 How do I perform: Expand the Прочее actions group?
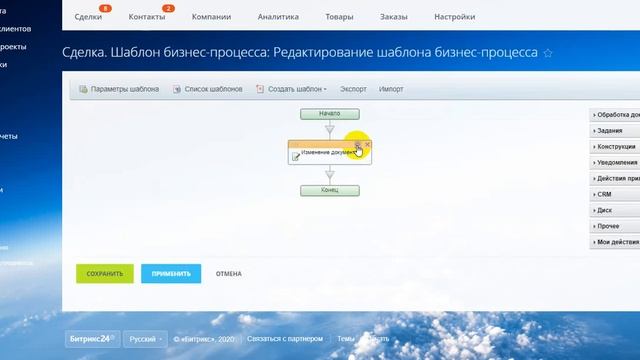coord(615,227)
